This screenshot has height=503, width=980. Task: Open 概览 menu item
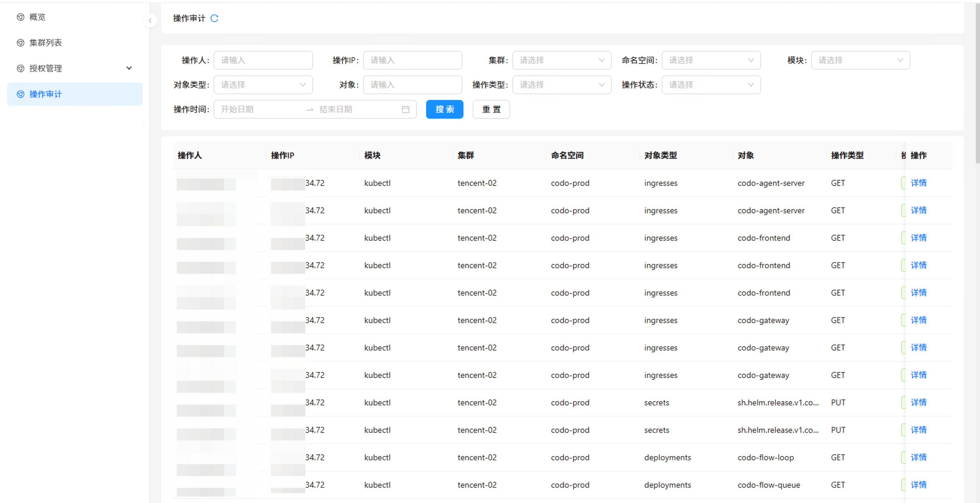75,17
